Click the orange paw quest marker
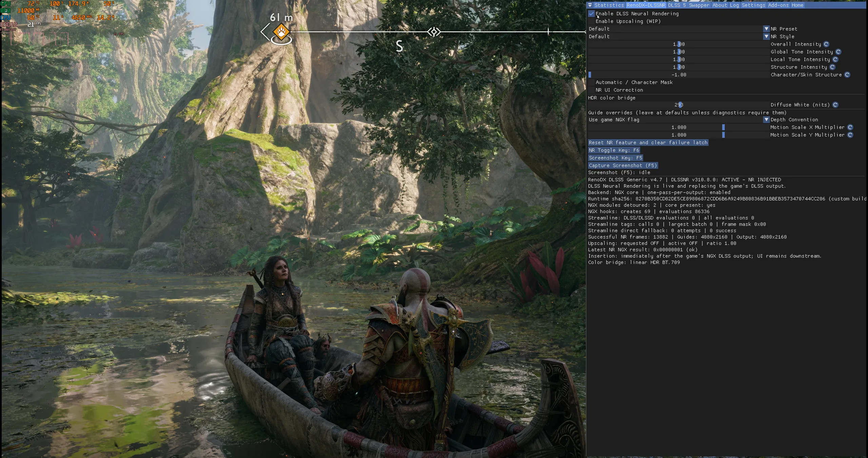Screen dimensions: 868x458 (281, 32)
